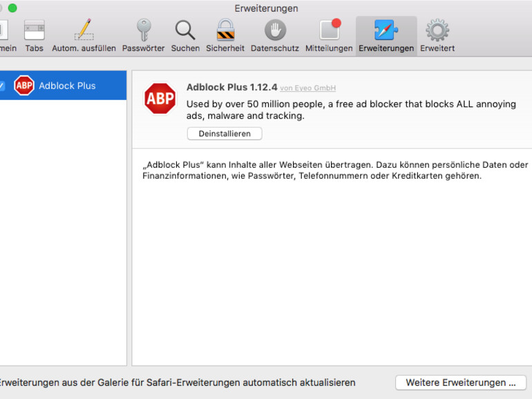
Task: Click the large ABP logo in details
Action: 160,99
